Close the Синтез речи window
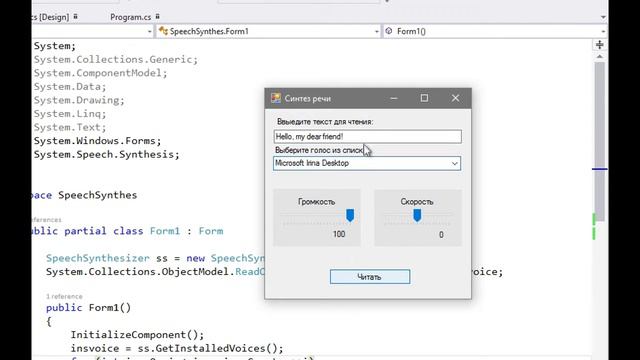The height and width of the screenshot is (360, 640). [x=456, y=98]
